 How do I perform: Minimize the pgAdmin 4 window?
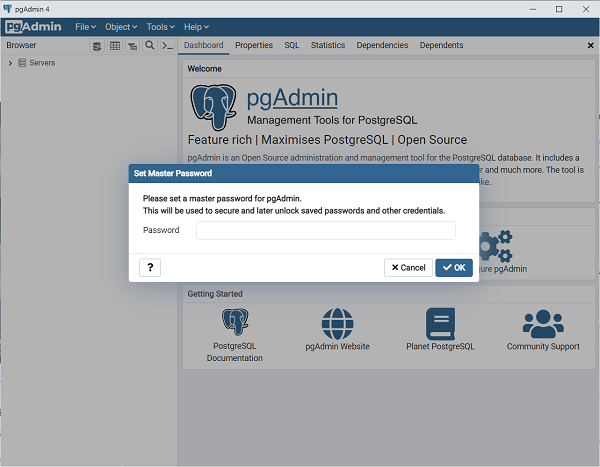pyautogui.click(x=533, y=9)
